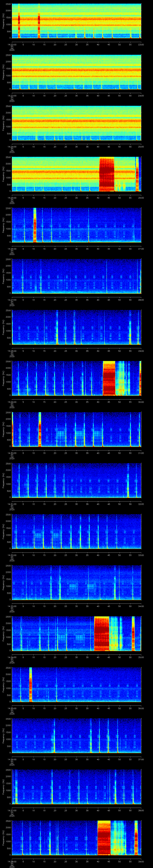The height and width of the screenshot is (868, 153).
Task: Click the wide red burst in the 14:38:00 spectrogram
Action: pyautogui.click(x=104, y=838)
